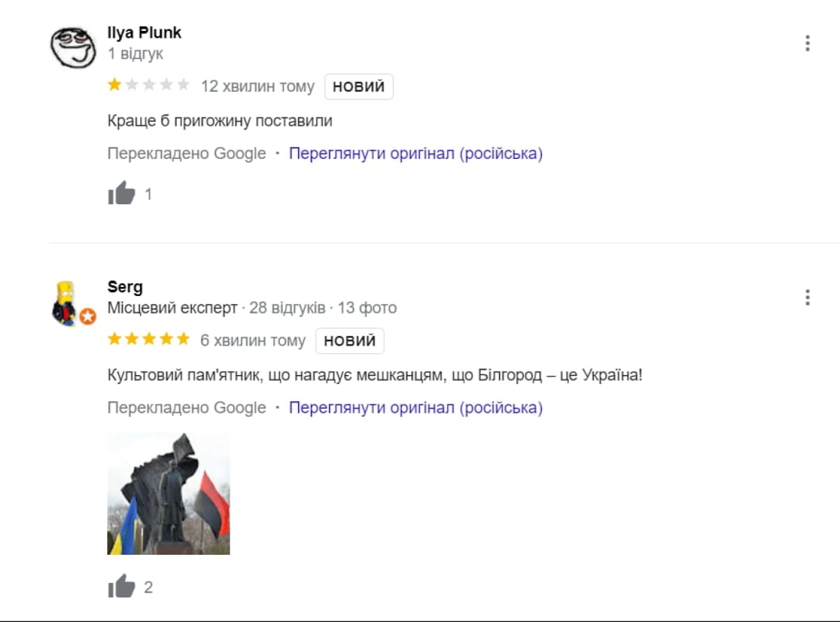Image resolution: width=840 pixels, height=622 pixels.
Task: Click the orange Local Guide star badge
Action: (x=87, y=317)
